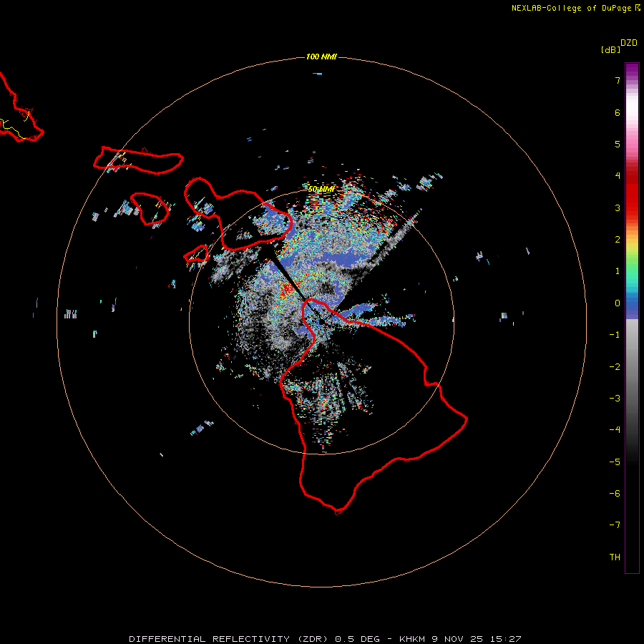644x644 pixels.
Task: Click the [dB] unit label
Action: coord(610,49)
